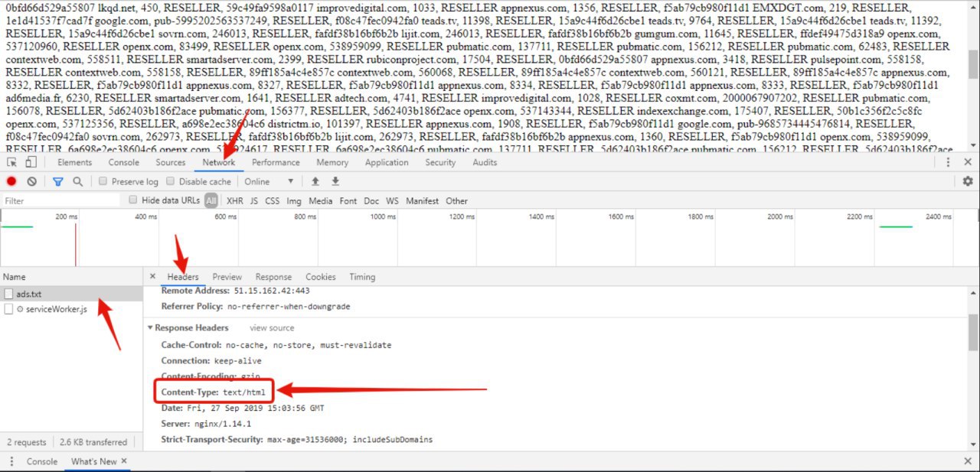
Task: Open the Sources panel tab
Action: pyautogui.click(x=171, y=162)
